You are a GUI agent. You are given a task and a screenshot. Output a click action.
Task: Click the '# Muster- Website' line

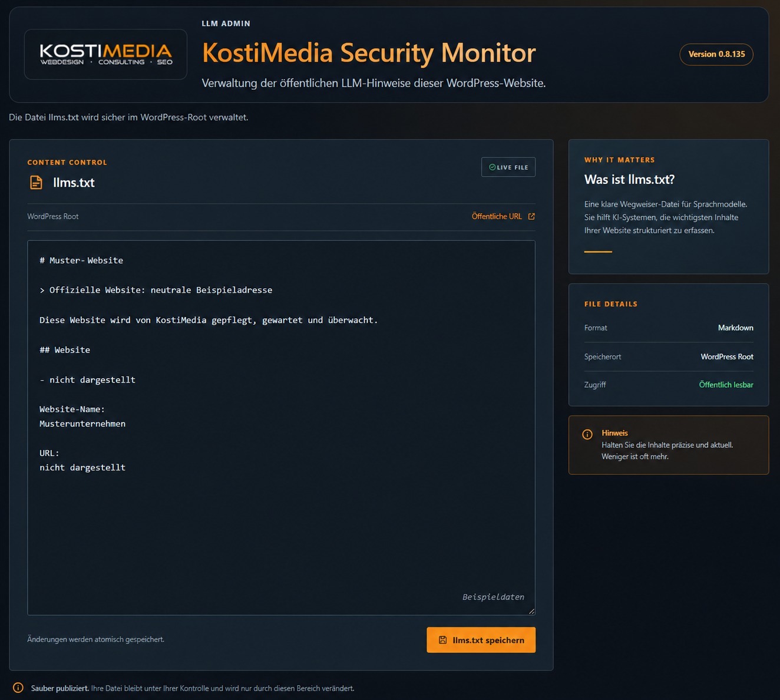[x=81, y=260]
